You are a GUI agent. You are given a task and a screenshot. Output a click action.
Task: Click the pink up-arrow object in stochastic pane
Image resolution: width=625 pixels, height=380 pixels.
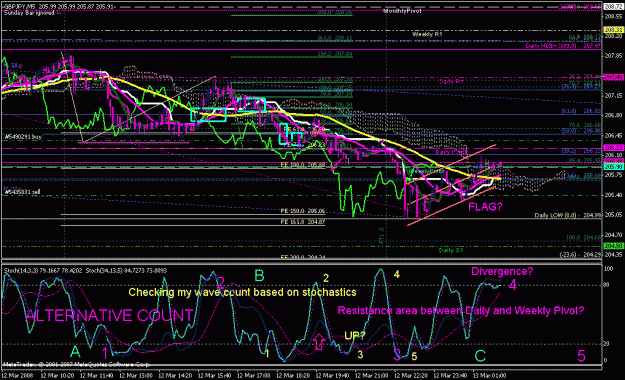click(319, 342)
